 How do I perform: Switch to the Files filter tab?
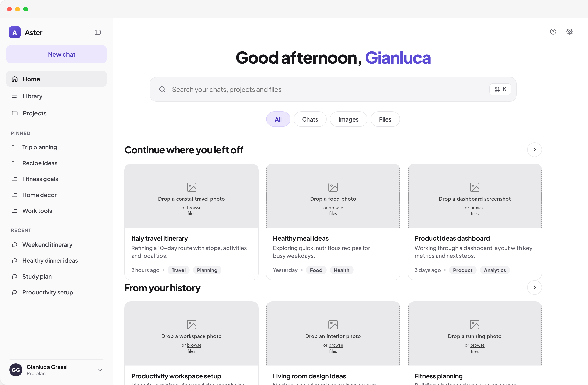(x=385, y=119)
